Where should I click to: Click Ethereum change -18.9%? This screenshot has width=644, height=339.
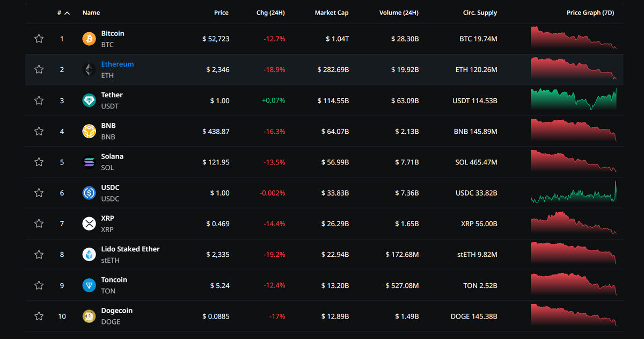click(274, 70)
